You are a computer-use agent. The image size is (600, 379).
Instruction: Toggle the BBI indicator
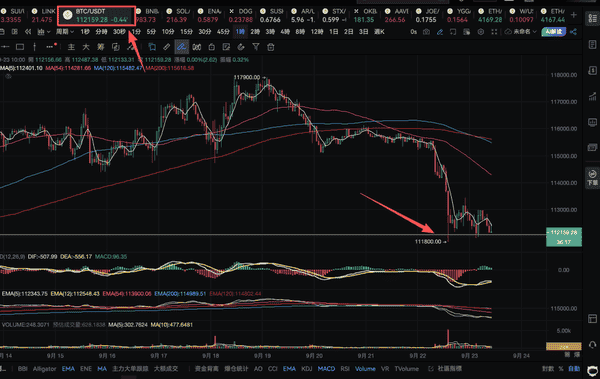[x=23, y=369]
